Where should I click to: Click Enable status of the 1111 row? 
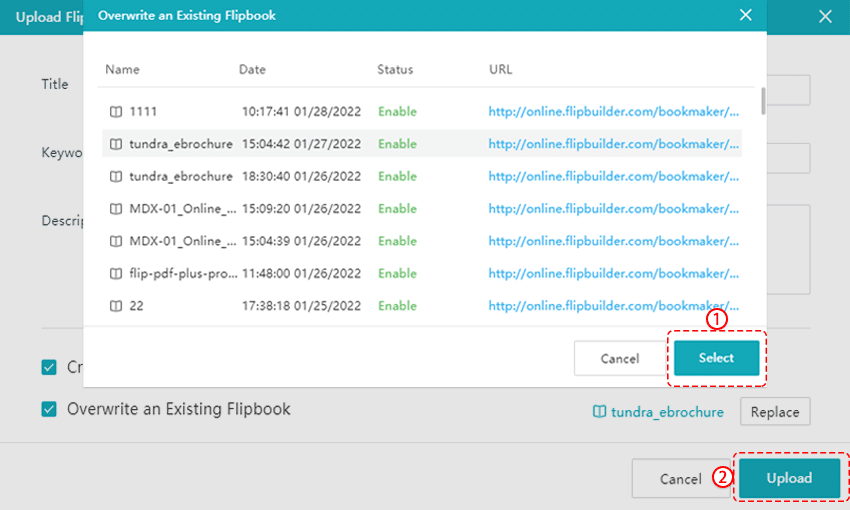click(397, 112)
